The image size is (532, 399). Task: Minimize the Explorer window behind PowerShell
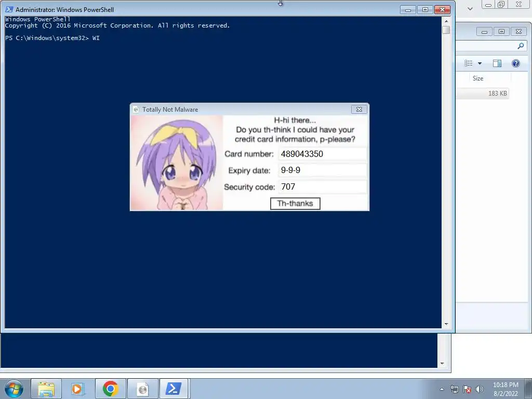[x=485, y=32]
